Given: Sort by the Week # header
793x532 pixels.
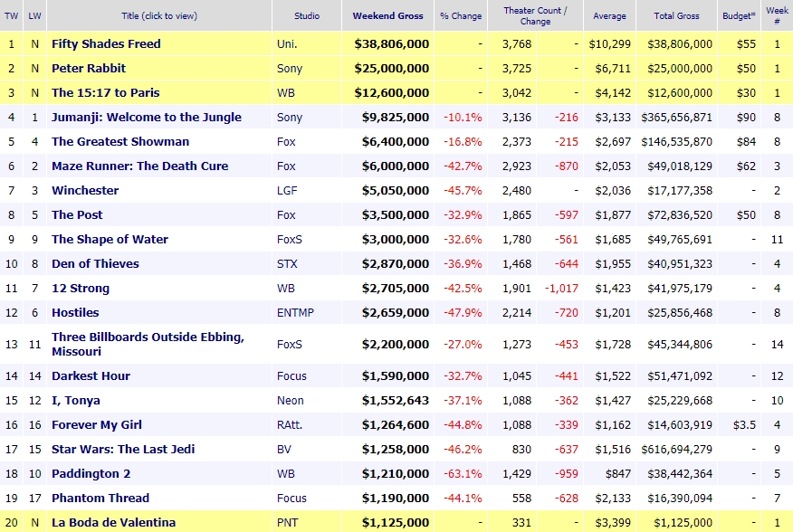Looking at the screenshot, I should 777,15.
